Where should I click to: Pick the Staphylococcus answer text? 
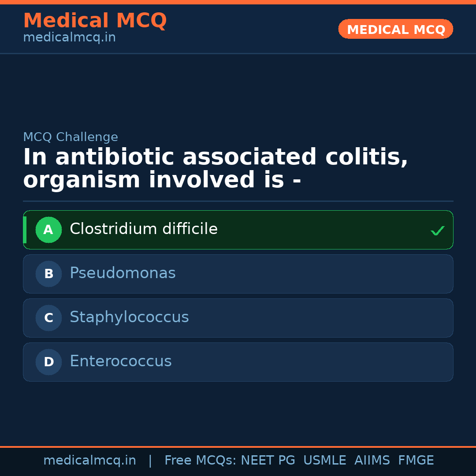(129, 317)
